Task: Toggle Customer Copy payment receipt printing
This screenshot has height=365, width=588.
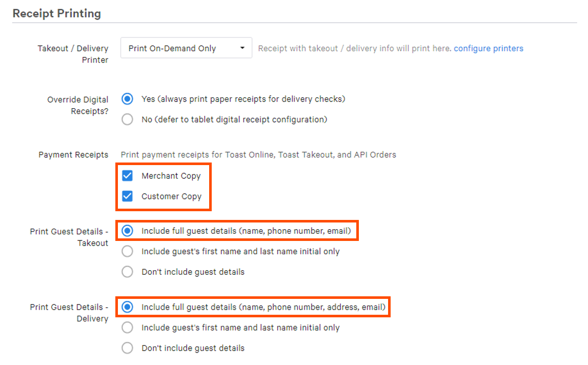Action: click(x=127, y=196)
